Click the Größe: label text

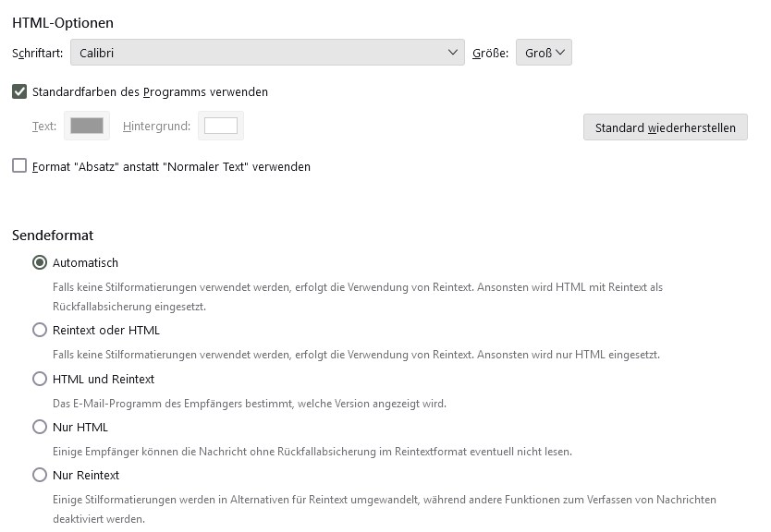point(490,54)
